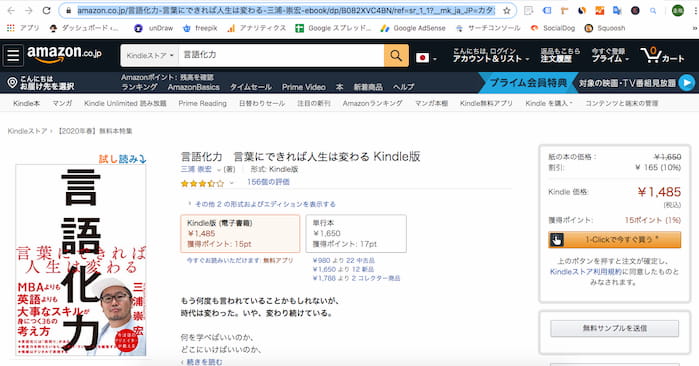Open the 156個の評価 reviews link
Viewport: 699px width, 366px height.
tap(268, 182)
